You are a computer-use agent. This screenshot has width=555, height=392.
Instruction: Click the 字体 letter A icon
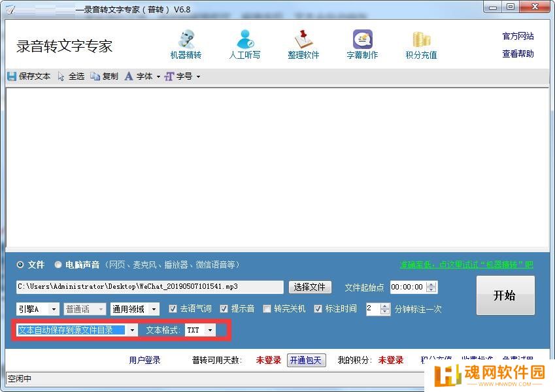[x=129, y=76]
